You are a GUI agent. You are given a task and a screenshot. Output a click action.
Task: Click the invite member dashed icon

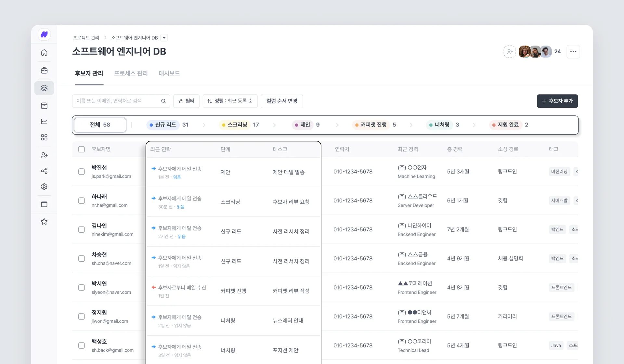(x=510, y=52)
